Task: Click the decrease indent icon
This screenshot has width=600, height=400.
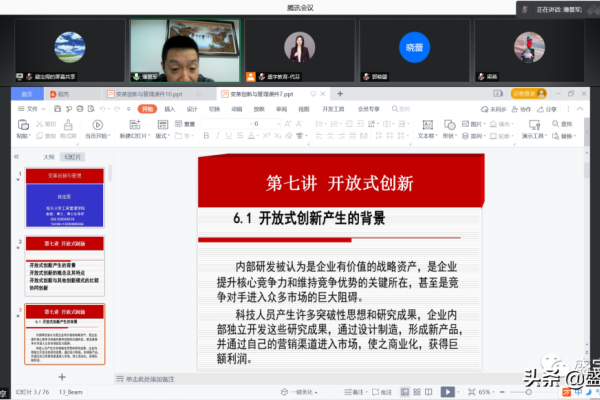Action: [349, 124]
